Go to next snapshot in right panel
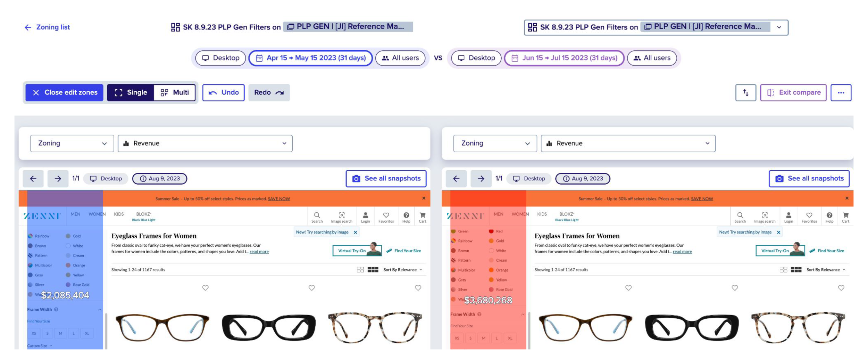The height and width of the screenshot is (359, 868). click(x=481, y=179)
